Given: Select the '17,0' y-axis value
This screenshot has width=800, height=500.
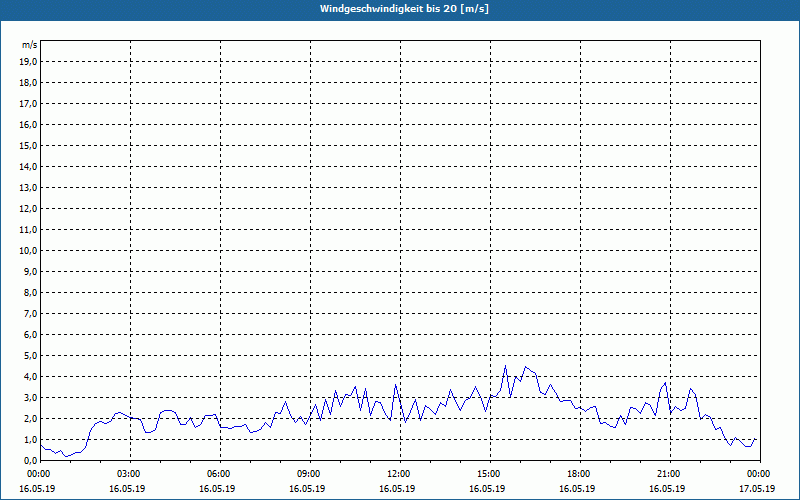Looking at the screenshot, I should pos(28,104).
